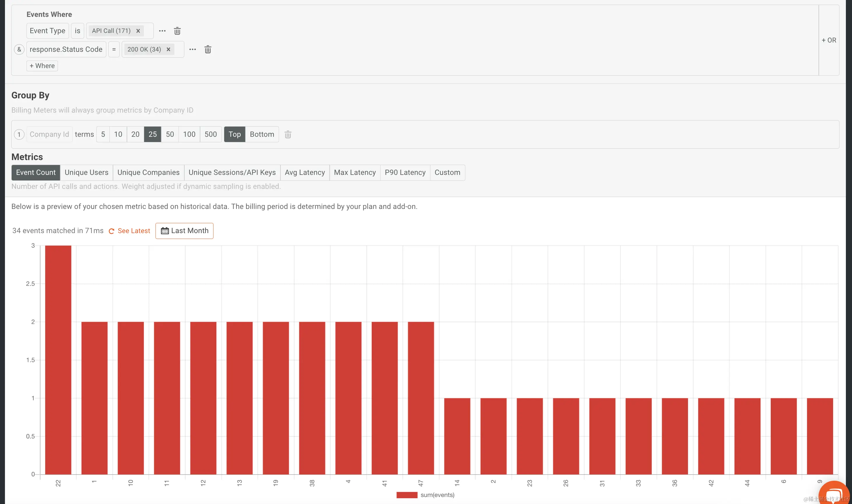Click + OR to add filter group
852x504 pixels.
point(828,40)
